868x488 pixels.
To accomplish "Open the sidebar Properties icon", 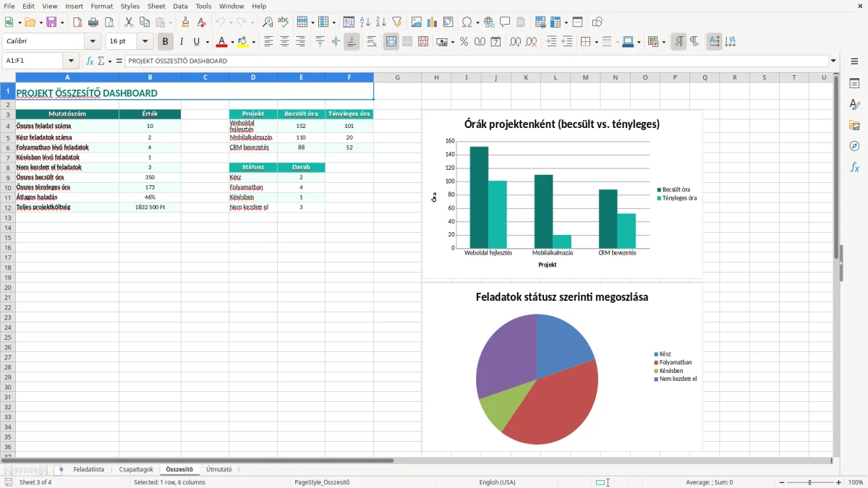I will coord(854,84).
